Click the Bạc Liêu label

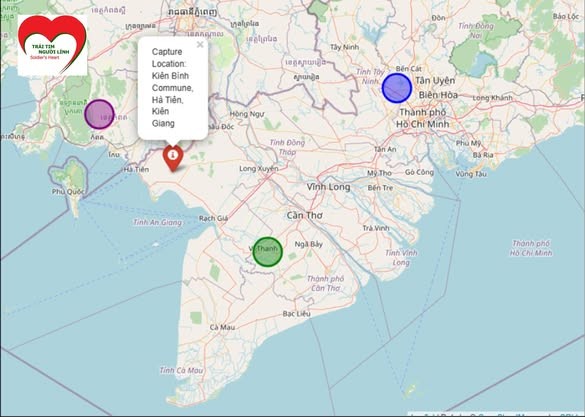pyautogui.click(x=296, y=314)
